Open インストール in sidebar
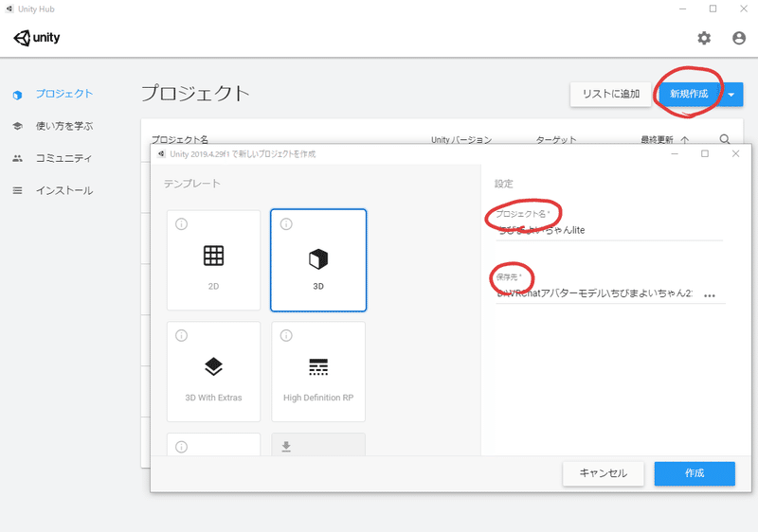The height and width of the screenshot is (532, 758). tap(64, 190)
